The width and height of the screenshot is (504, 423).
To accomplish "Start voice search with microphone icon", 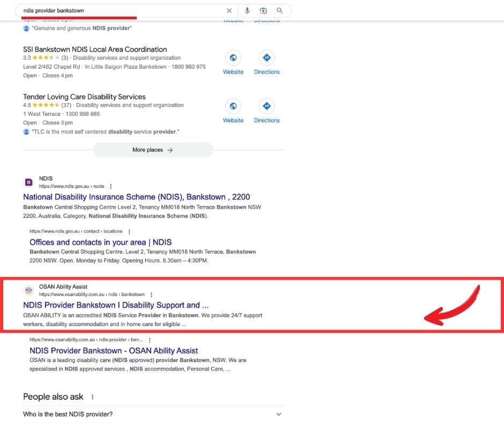I will (247, 11).
